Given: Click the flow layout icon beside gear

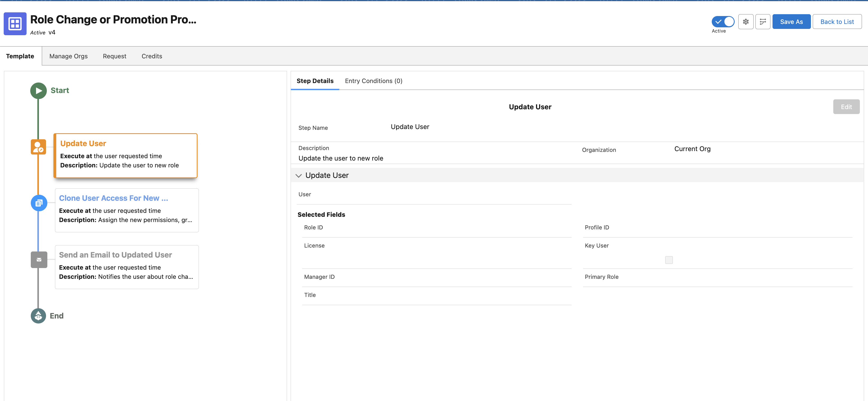Looking at the screenshot, I should click(x=763, y=22).
